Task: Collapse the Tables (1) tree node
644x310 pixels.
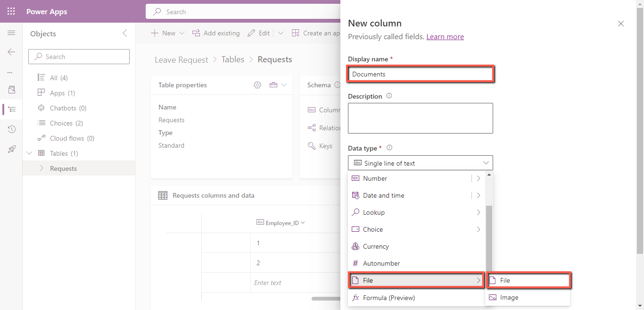Action: click(30, 153)
